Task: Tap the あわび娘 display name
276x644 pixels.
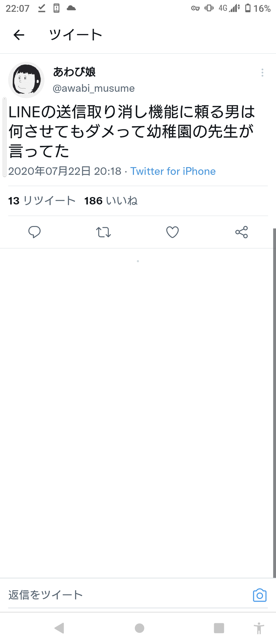Action: pyautogui.click(x=74, y=72)
